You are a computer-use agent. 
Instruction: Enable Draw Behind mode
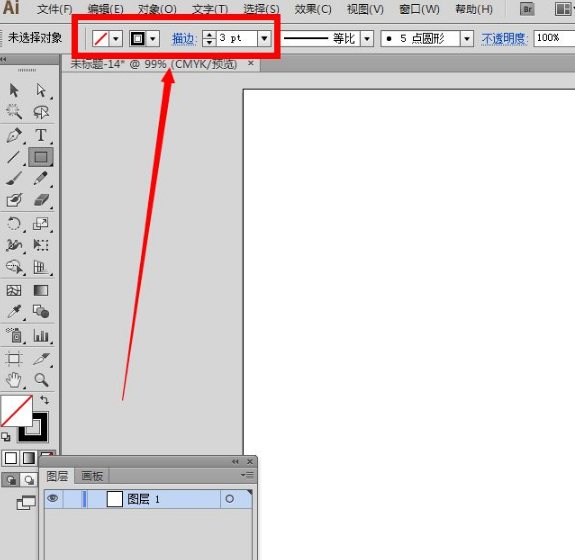click(29, 480)
